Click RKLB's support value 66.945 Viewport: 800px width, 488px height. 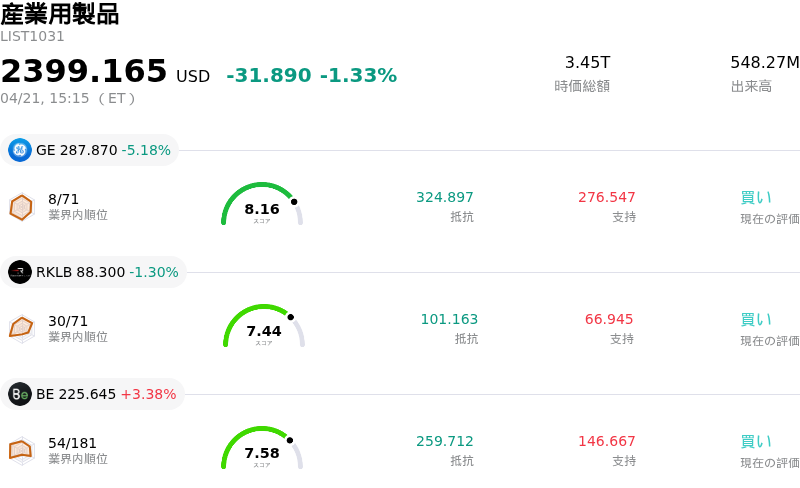609,319
